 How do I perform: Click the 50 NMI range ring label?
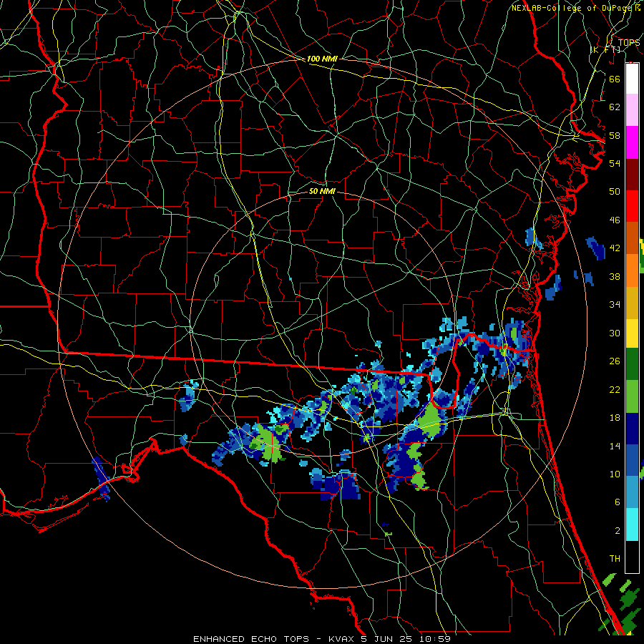coord(322,192)
